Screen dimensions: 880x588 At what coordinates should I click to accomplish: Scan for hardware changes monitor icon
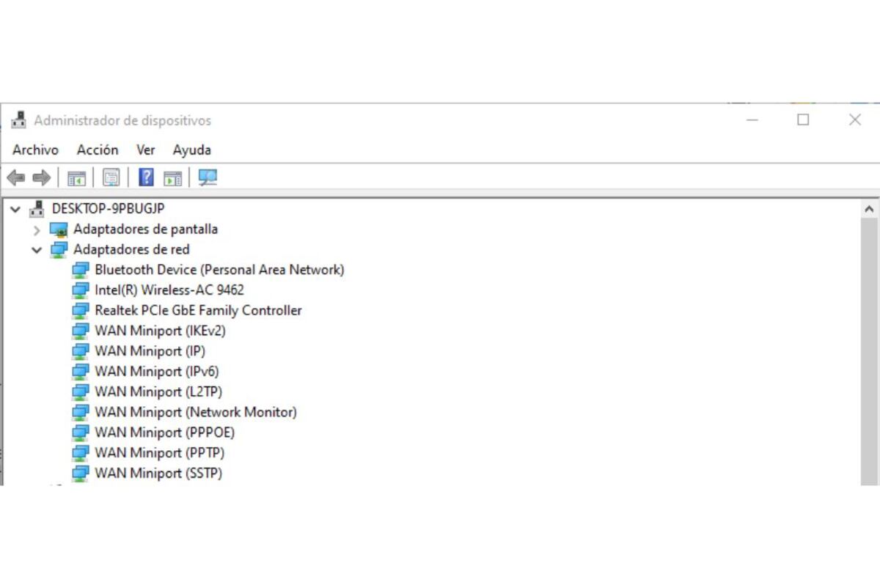tap(208, 177)
